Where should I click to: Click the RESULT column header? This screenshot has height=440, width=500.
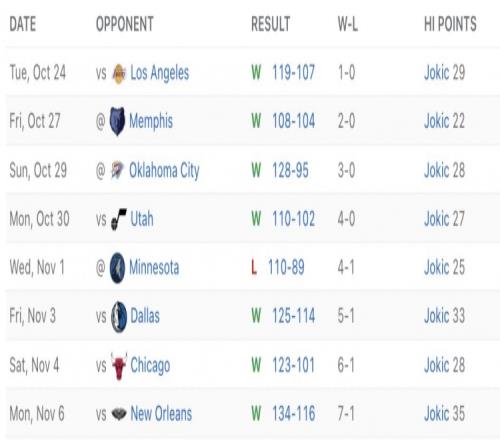[270, 24]
